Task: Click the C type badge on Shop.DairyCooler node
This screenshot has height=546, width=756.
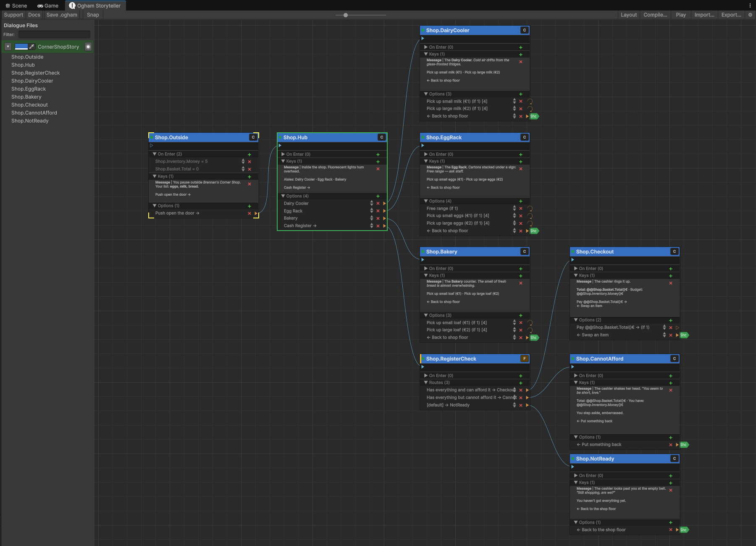Action: pos(525,30)
